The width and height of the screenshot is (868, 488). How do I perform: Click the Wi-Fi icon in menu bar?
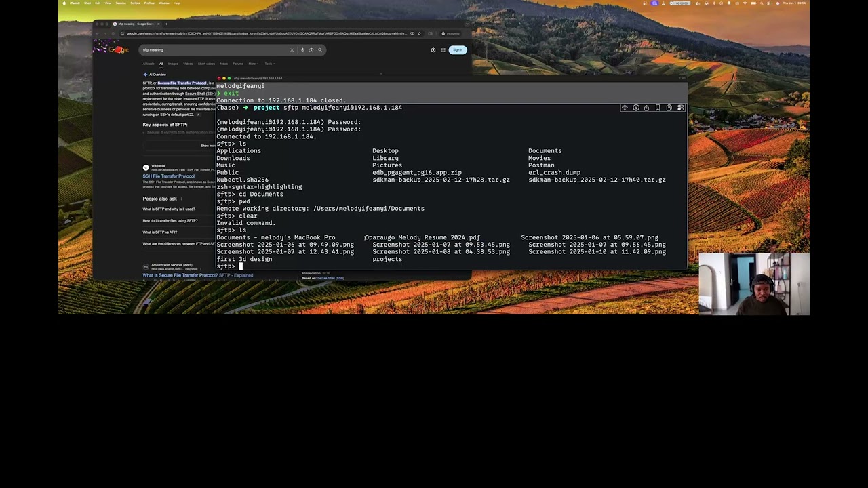(x=745, y=3)
